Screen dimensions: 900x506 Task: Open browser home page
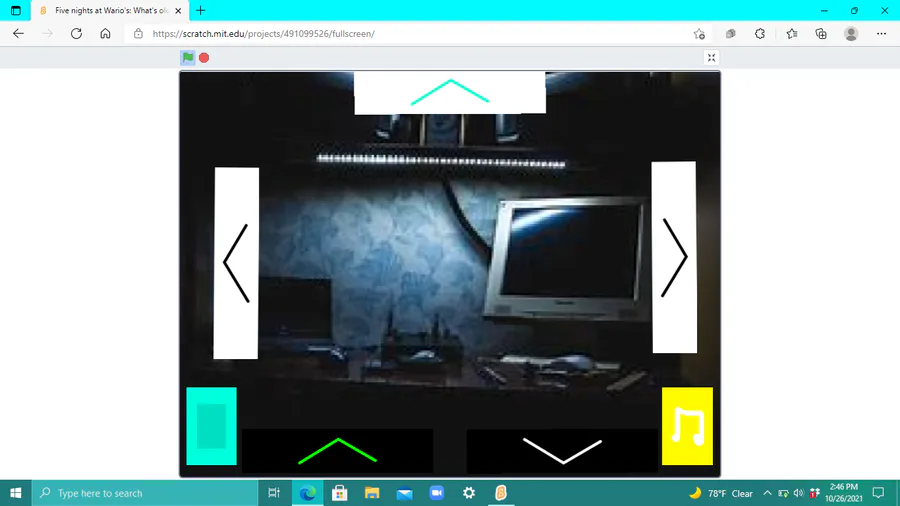pos(105,34)
